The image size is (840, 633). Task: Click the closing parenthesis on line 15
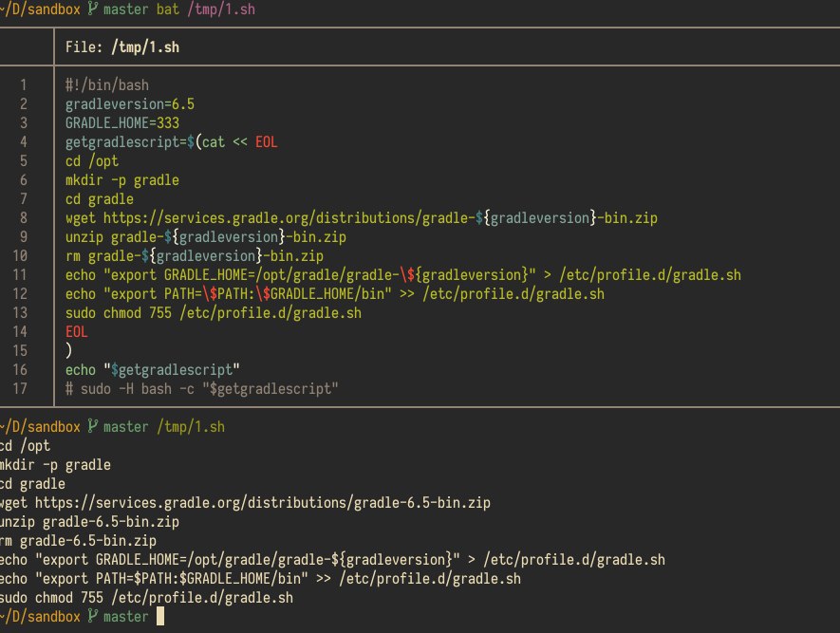tap(68, 350)
